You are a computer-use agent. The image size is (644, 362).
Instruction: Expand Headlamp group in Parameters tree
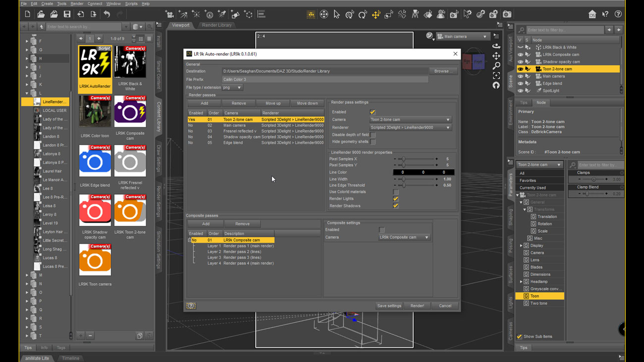[521, 282]
